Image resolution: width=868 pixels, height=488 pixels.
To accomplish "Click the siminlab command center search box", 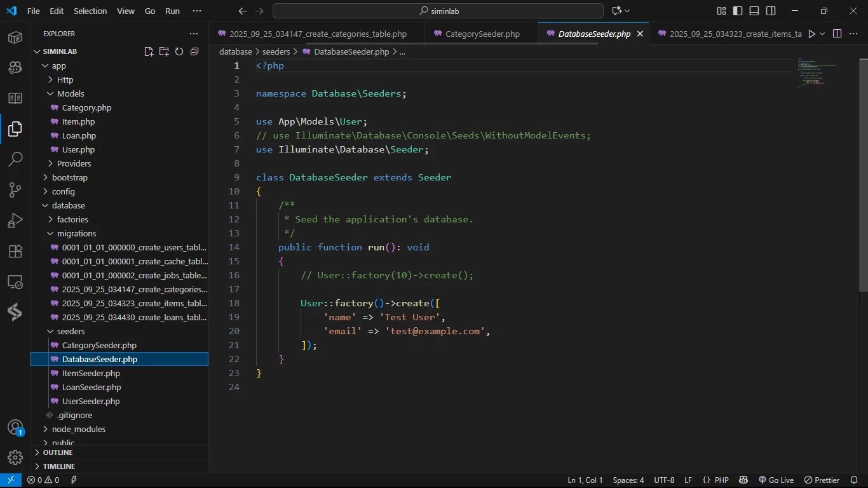I will (438, 11).
